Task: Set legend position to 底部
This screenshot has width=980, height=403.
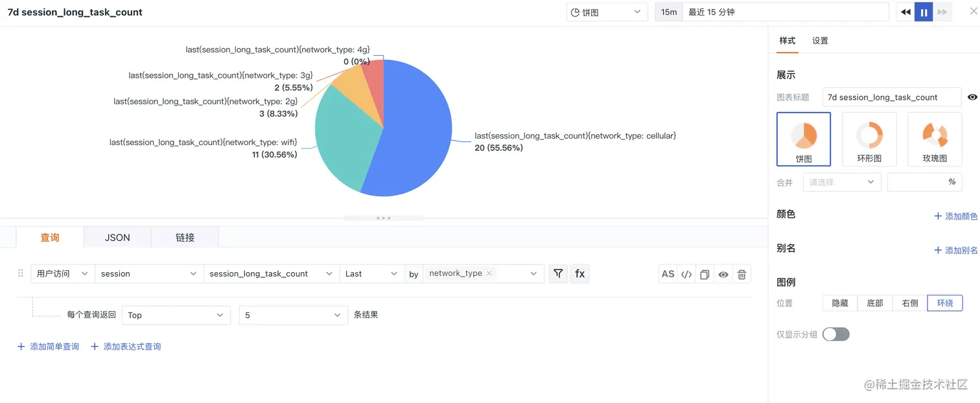Action: 875,303
